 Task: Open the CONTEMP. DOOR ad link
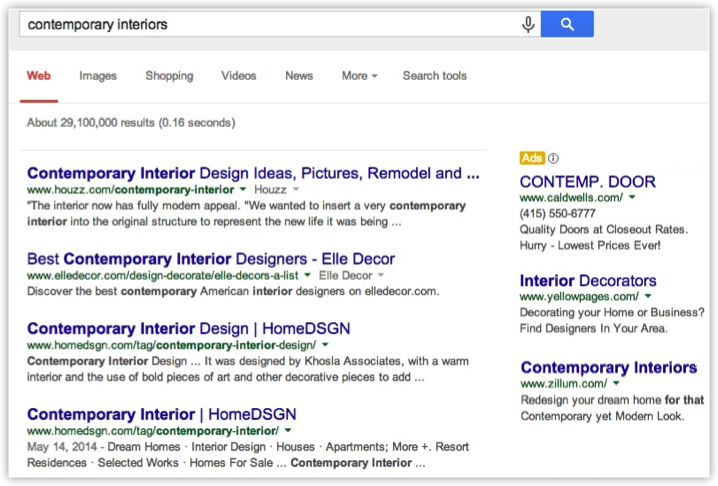click(588, 182)
